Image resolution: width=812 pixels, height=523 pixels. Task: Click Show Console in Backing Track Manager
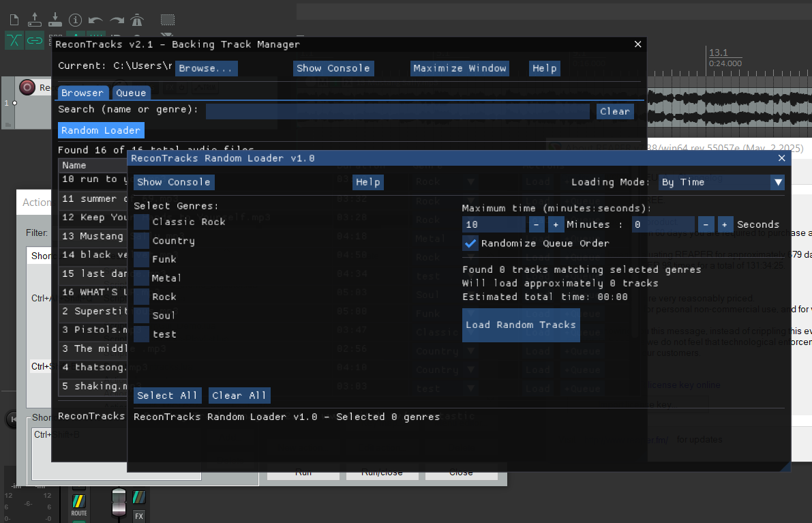(x=333, y=68)
